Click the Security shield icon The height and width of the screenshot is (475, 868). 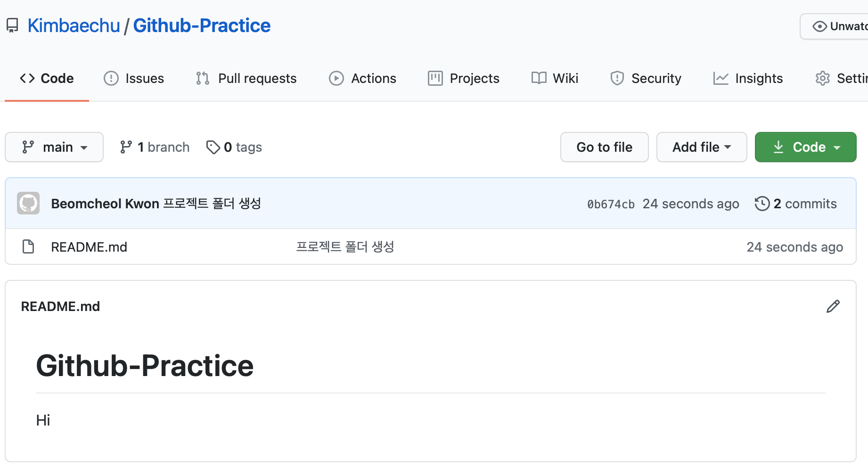click(x=617, y=78)
